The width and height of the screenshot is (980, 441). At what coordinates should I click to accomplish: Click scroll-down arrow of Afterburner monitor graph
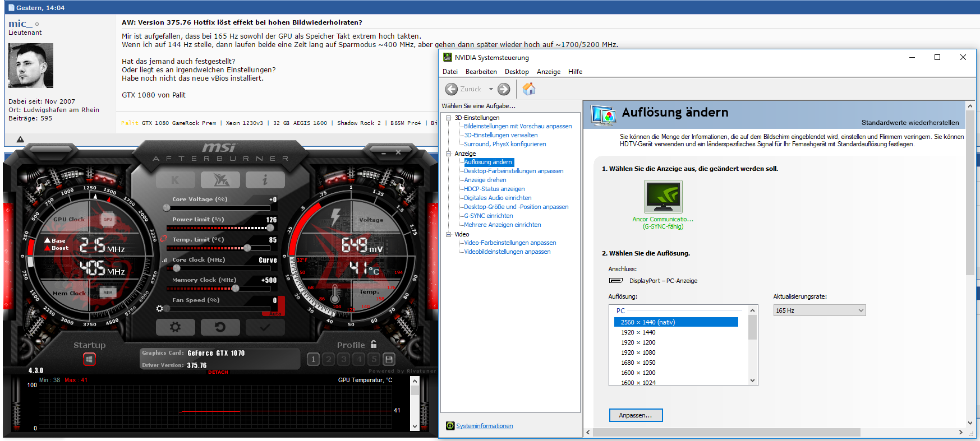[x=415, y=426]
